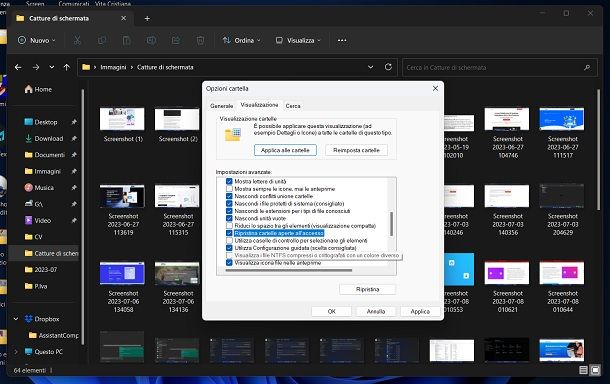
Task: Uncheck Ripristina cartelle aperte all'accesso
Action: click(229, 233)
